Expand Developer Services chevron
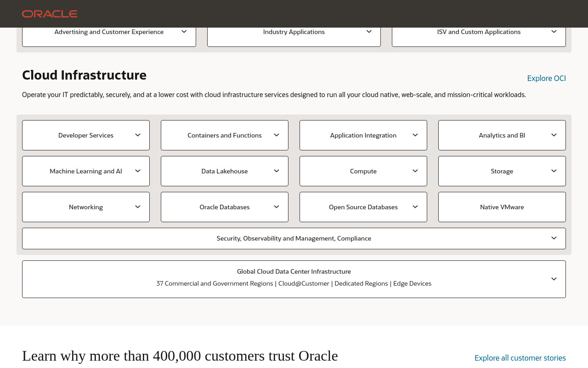Screen dimensions: 588x368 (x=137, y=135)
